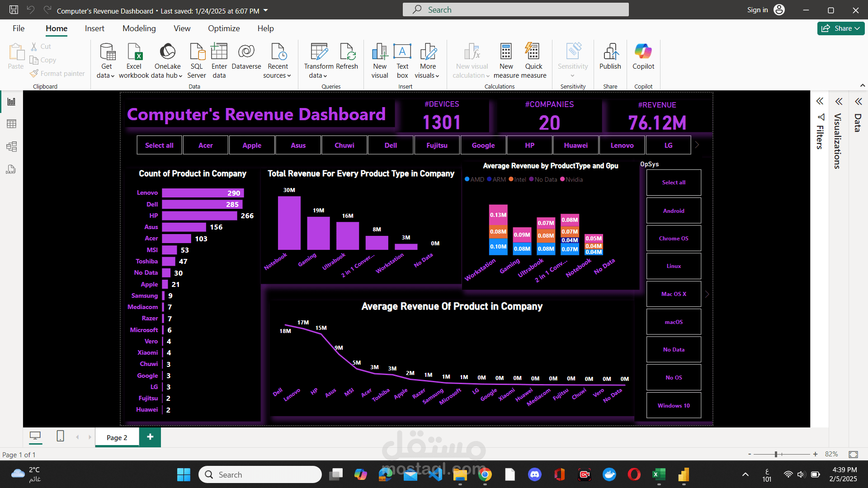Insert a Text box
This screenshot has height=488, width=868.
point(402,61)
